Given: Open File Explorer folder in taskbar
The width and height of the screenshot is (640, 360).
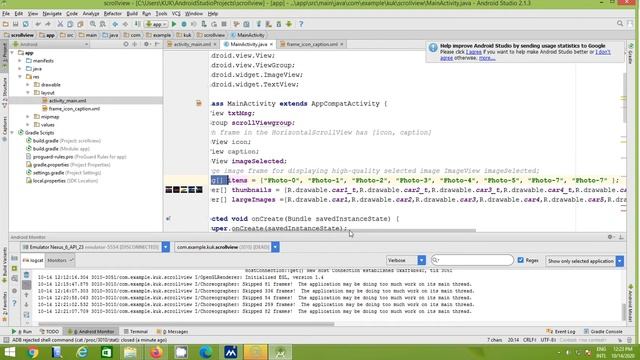Looking at the screenshot, I should click(x=131, y=352).
